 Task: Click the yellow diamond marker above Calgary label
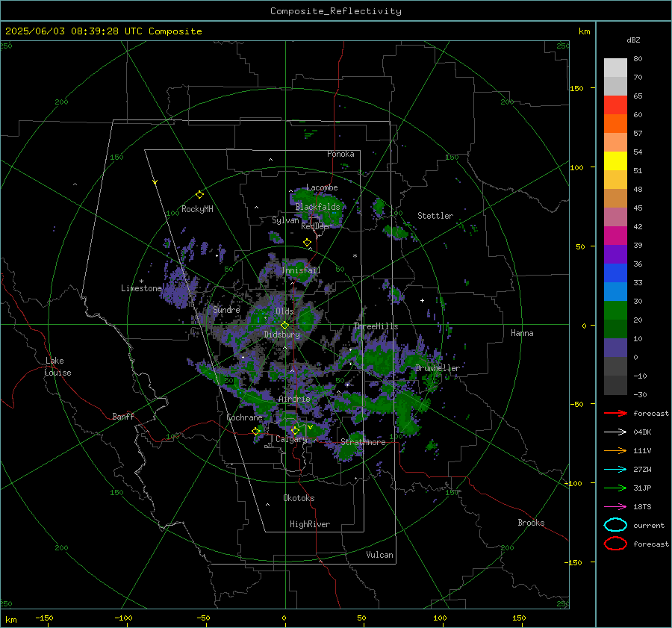click(x=295, y=430)
